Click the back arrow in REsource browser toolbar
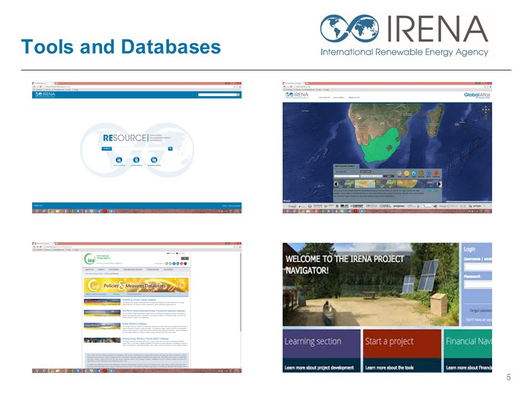 click(x=34, y=86)
